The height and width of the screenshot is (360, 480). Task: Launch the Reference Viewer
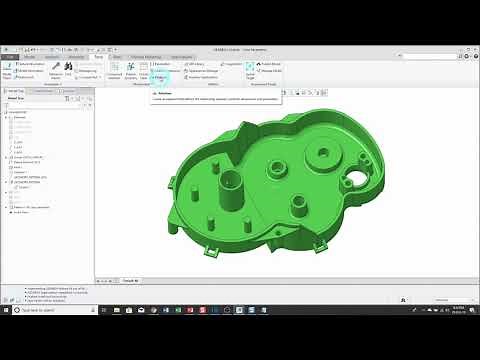coord(56,70)
